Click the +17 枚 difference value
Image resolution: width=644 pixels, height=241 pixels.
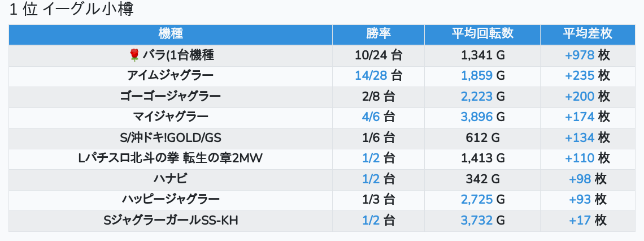point(588,221)
